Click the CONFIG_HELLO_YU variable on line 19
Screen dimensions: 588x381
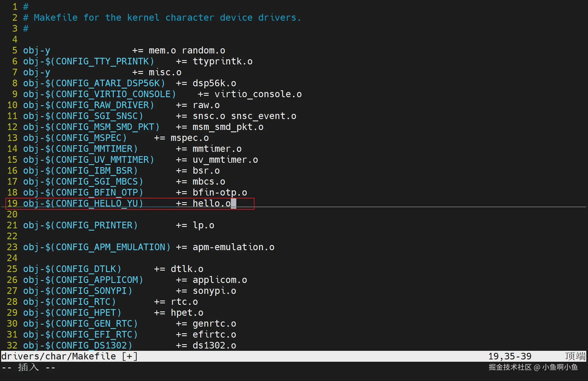point(97,203)
